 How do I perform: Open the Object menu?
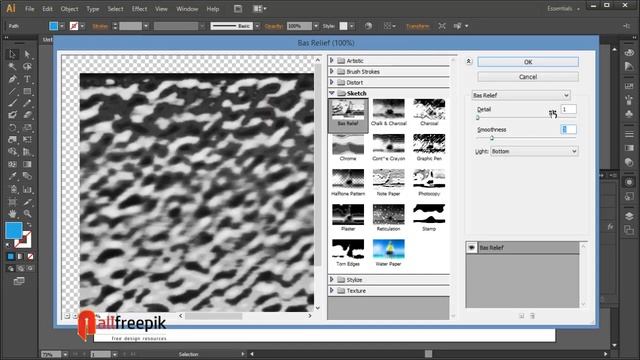click(x=69, y=9)
